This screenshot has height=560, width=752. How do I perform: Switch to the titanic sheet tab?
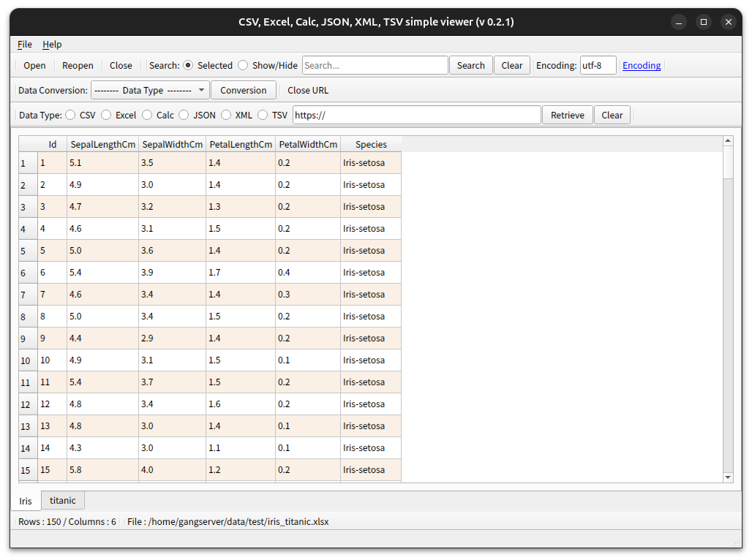click(x=63, y=501)
